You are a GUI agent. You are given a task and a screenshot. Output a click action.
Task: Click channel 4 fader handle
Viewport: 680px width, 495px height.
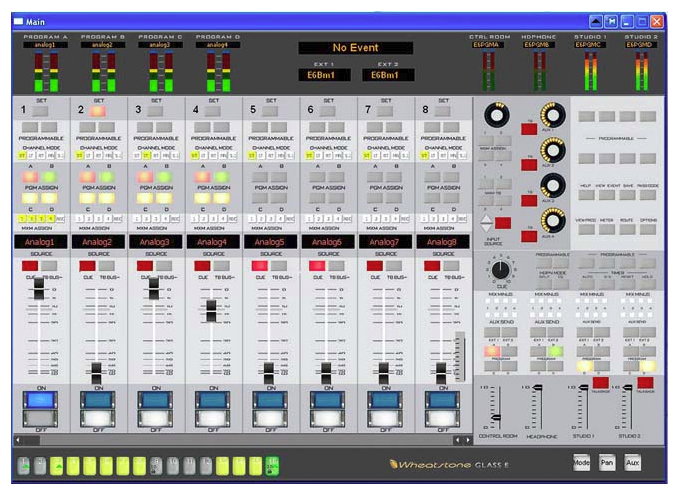pyautogui.click(x=211, y=311)
